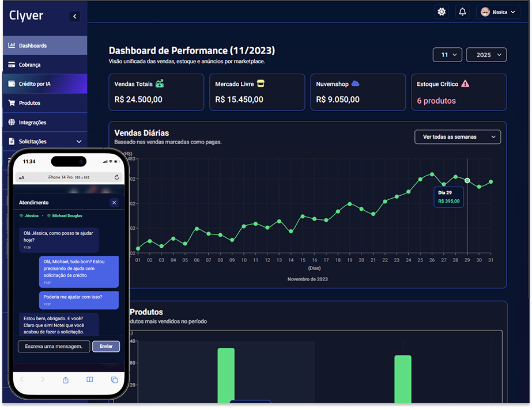Click the Estoque Crítico warning triangle icon

click(x=465, y=84)
